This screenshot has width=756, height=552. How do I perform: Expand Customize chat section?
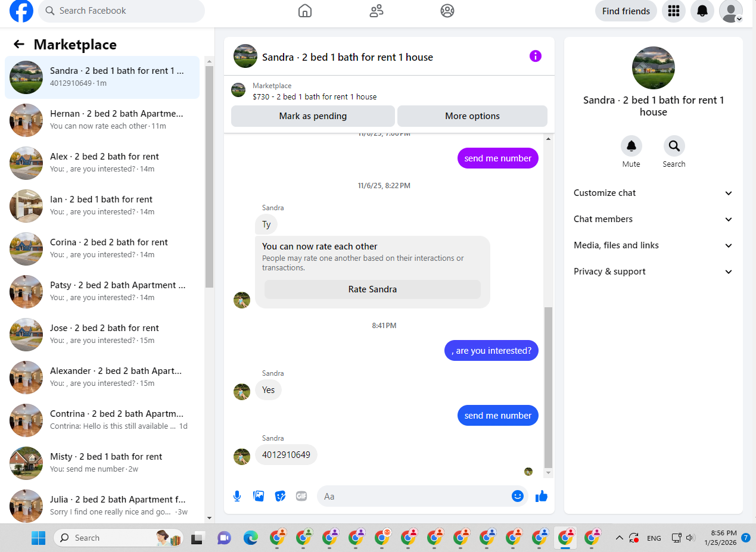[x=654, y=193]
